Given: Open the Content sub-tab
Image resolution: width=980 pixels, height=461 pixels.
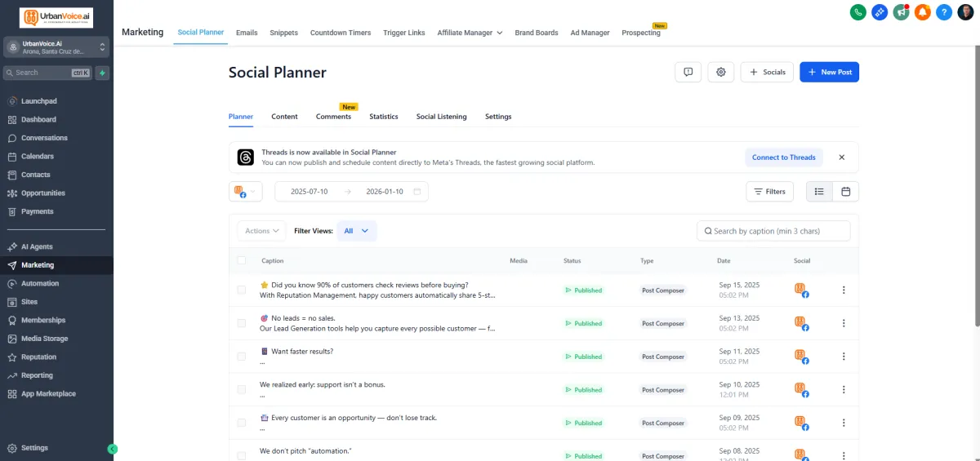Looking at the screenshot, I should click(284, 117).
